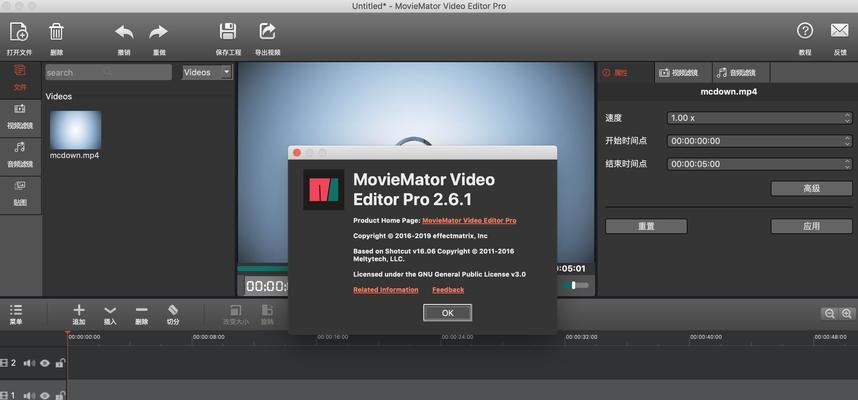This screenshot has width=858, height=400.
Task: Open the Feedback (反馈) envelope icon
Action: tap(839, 31)
